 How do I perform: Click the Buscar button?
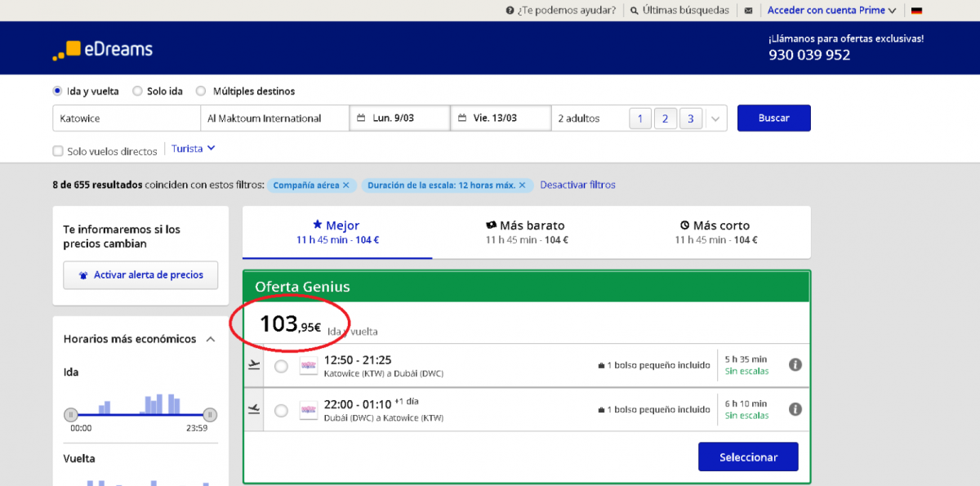click(x=773, y=118)
